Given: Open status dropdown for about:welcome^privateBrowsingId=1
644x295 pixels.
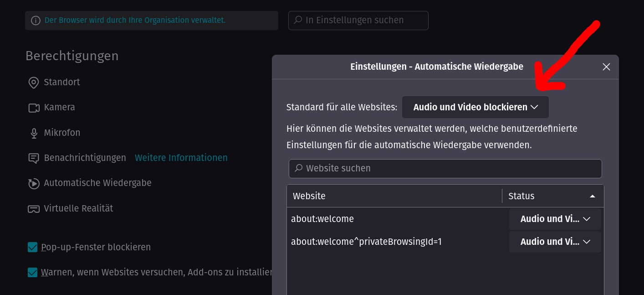Looking at the screenshot, I should 555,242.
